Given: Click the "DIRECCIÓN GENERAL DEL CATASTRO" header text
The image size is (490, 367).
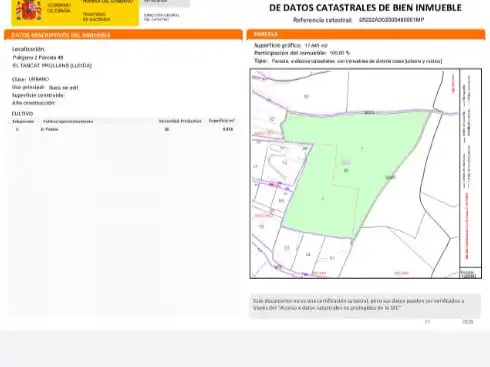Looking at the screenshot, I should point(162,17).
